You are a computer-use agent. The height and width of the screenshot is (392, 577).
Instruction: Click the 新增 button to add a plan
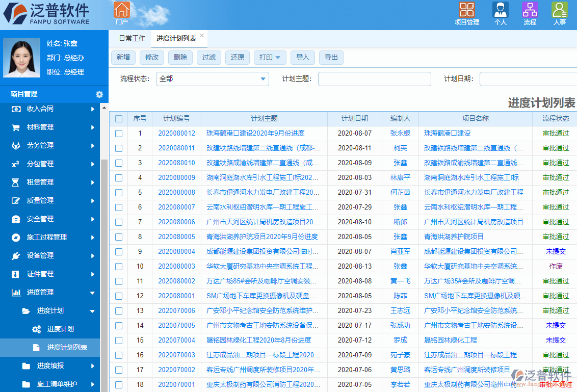123,58
